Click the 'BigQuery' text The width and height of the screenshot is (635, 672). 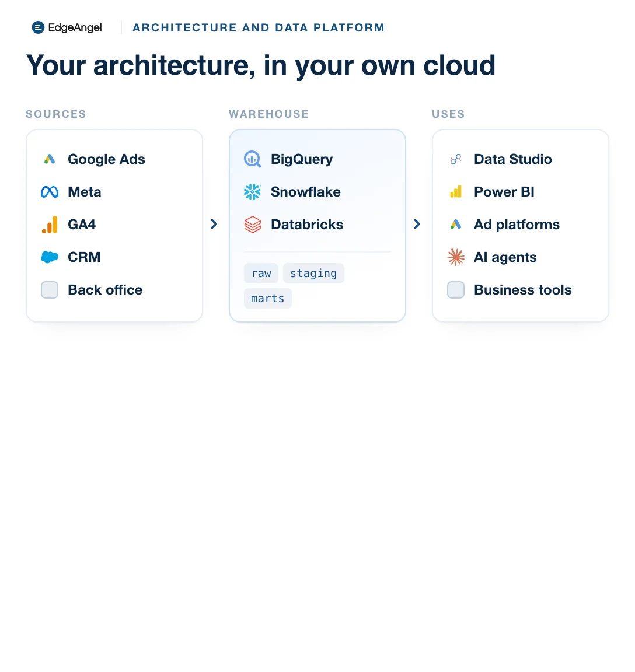pos(302,159)
